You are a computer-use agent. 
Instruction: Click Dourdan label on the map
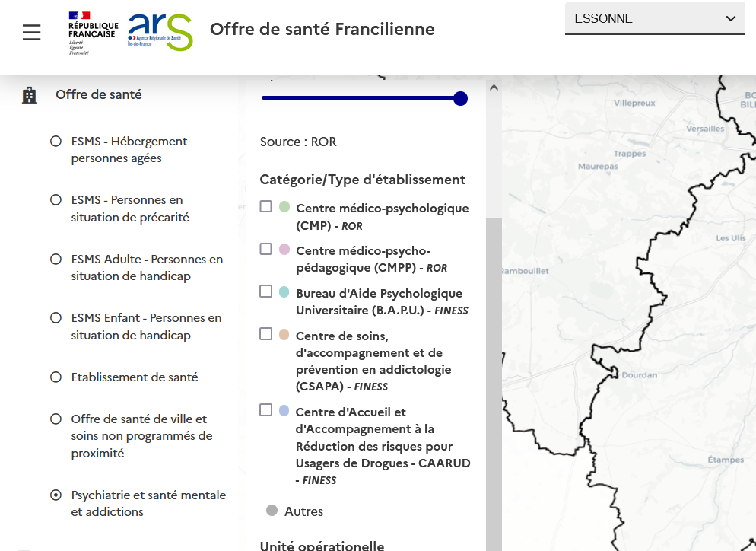[640, 375]
